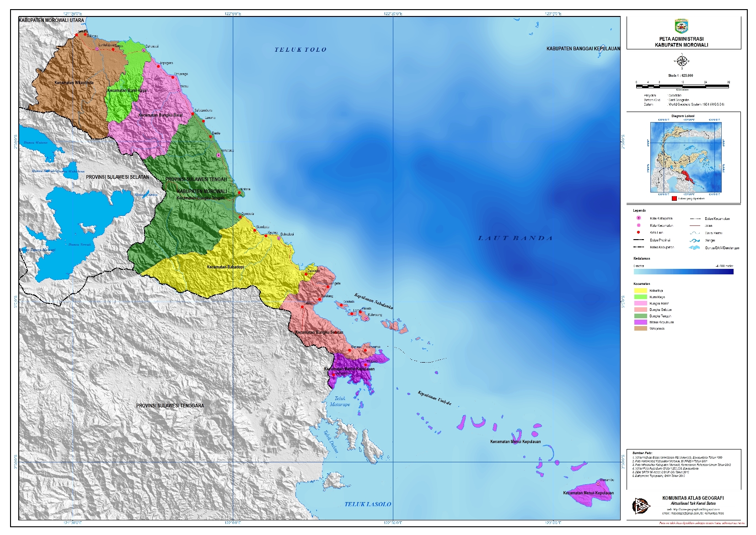Click the Danau/DAM/Bendungan lake symbol
The height and width of the screenshot is (535, 756).
click(x=695, y=248)
